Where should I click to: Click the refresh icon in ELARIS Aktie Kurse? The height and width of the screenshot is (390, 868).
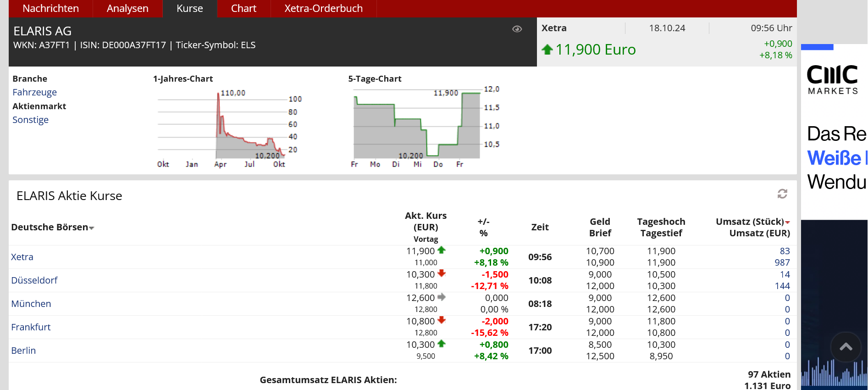tap(782, 194)
